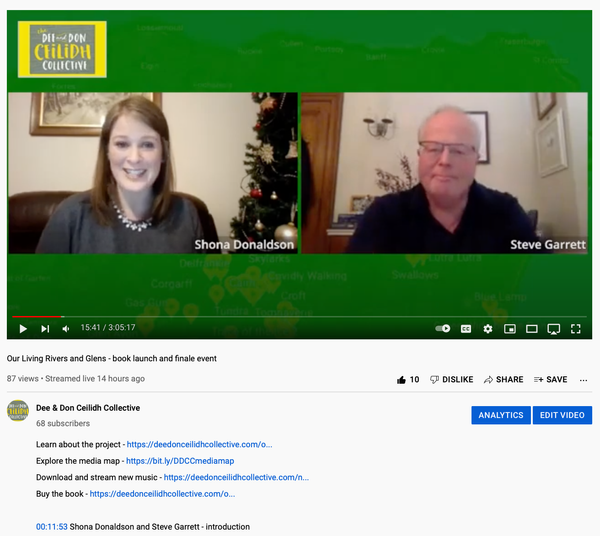Jump to the 00:11:53 timestamp
This screenshot has width=600, height=536.
(x=51, y=527)
